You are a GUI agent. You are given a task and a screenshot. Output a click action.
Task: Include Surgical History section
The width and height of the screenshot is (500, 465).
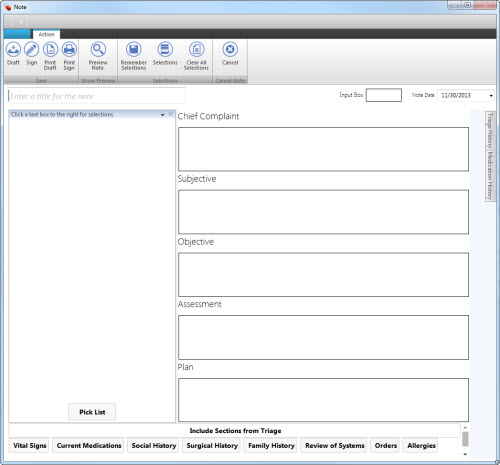[x=212, y=446]
